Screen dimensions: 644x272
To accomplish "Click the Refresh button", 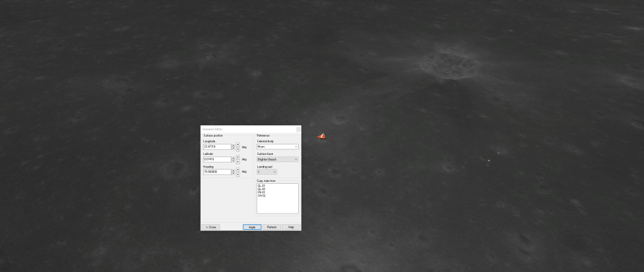I will click(272, 227).
